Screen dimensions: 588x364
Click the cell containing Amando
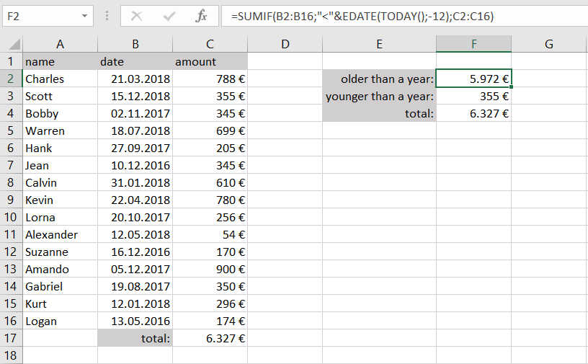pos(60,269)
